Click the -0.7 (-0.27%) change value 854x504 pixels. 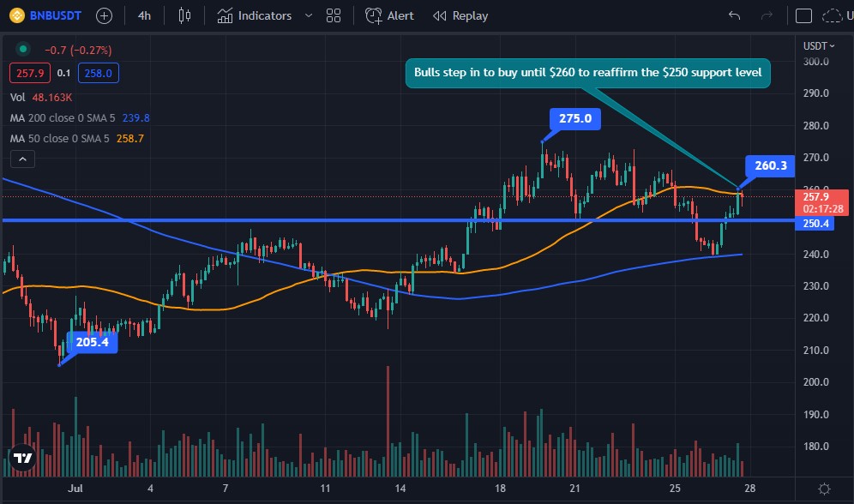(78, 50)
